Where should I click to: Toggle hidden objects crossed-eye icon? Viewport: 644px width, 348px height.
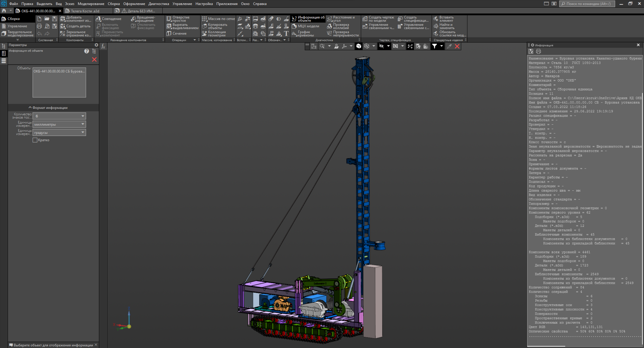(381, 46)
